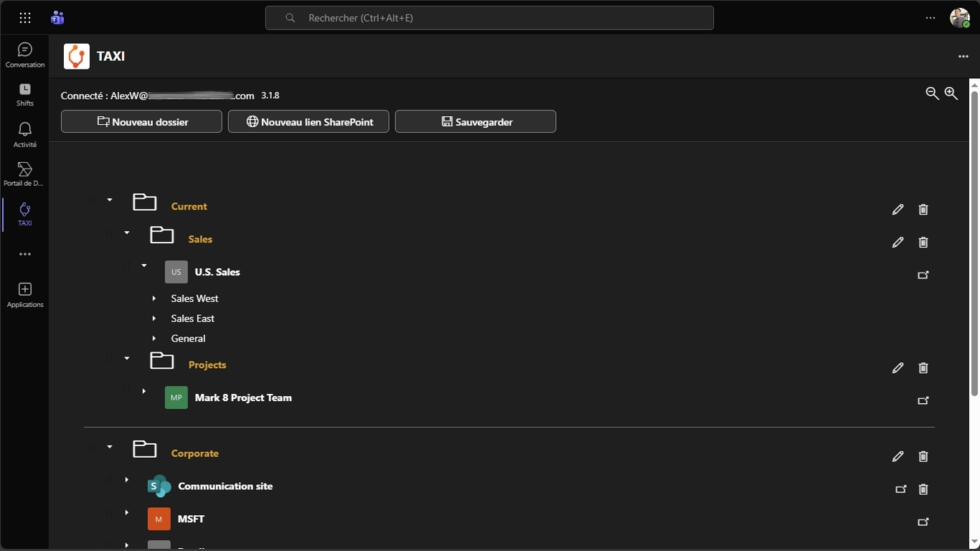Image resolution: width=980 pixels, height=551 pixels.
Task: Open the Activité tab in sidebar
Action: coord(25,134)
